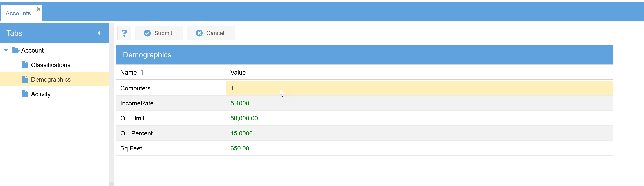
Task: Close the Accounts tab
Action: (39, 9)
